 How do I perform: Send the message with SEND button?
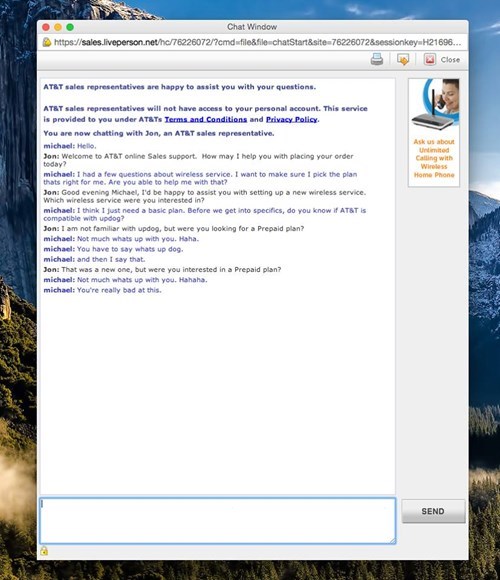click(x=433, y=511)
